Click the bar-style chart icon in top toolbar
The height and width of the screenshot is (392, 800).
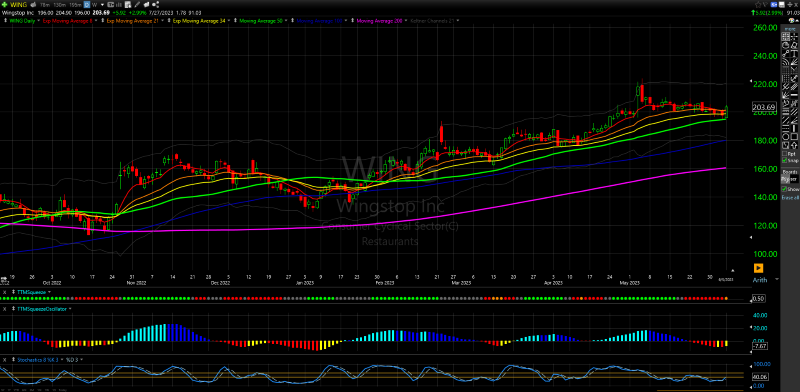pyautogui.click(x=119, y=5)
